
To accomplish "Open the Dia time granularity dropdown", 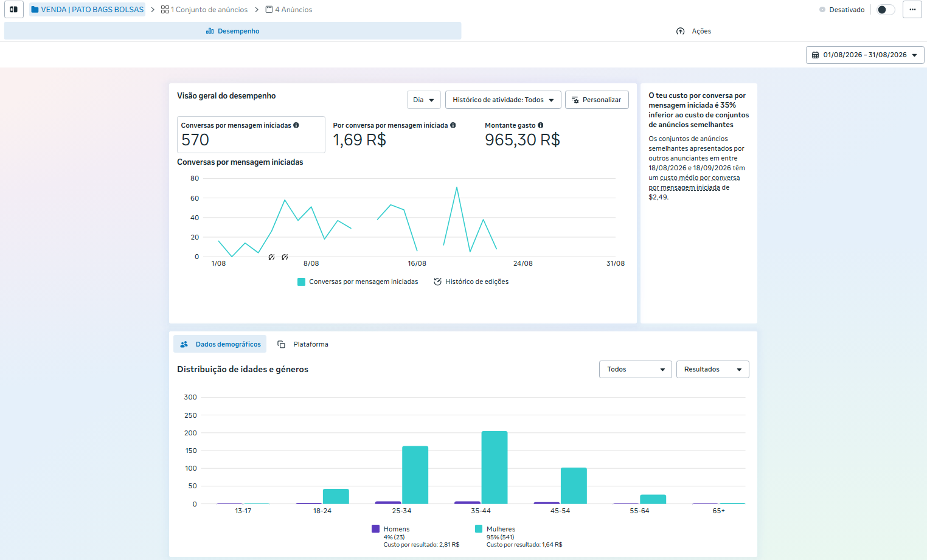I will coord(424,100).
